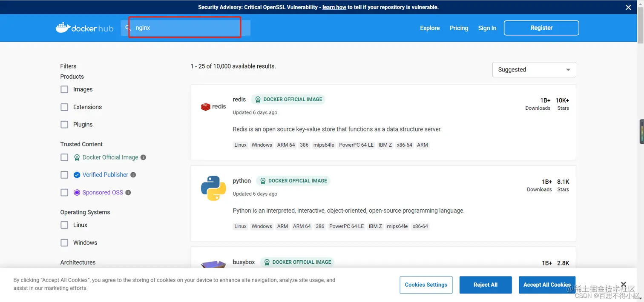
Task: Click the busybox logo thumbnail
Action: 213,265
